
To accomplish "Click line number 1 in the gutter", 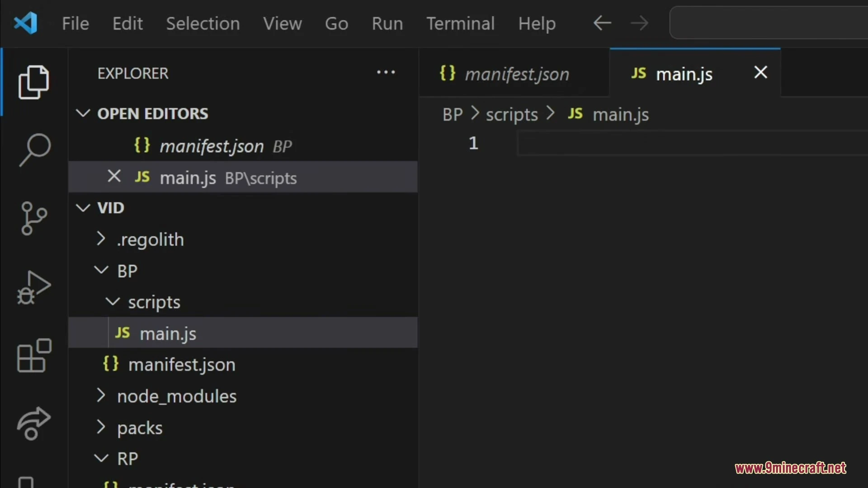I will [473, 143].
